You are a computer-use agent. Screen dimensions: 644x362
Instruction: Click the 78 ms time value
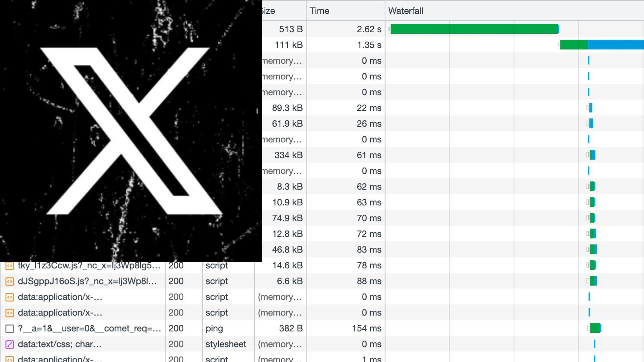369,265
